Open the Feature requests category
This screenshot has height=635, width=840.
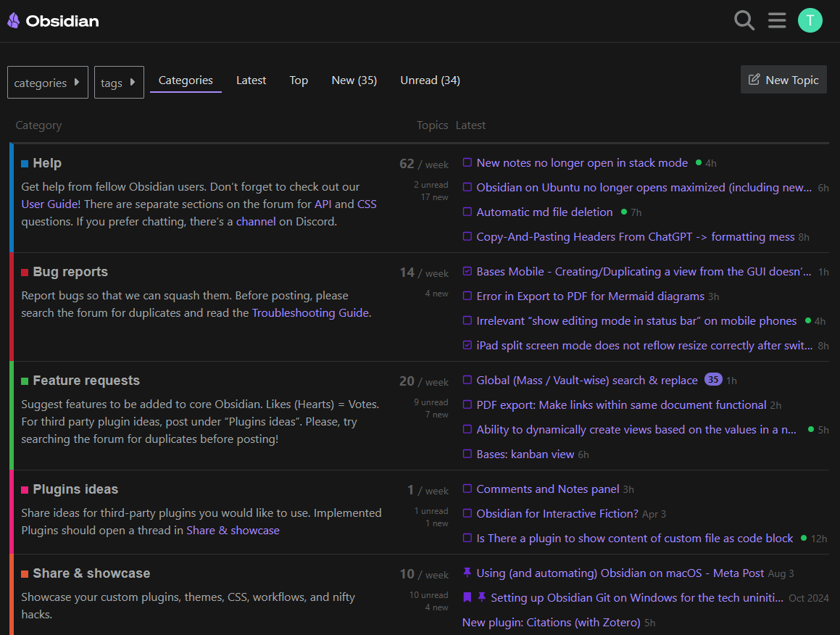(x=86, y=381)
